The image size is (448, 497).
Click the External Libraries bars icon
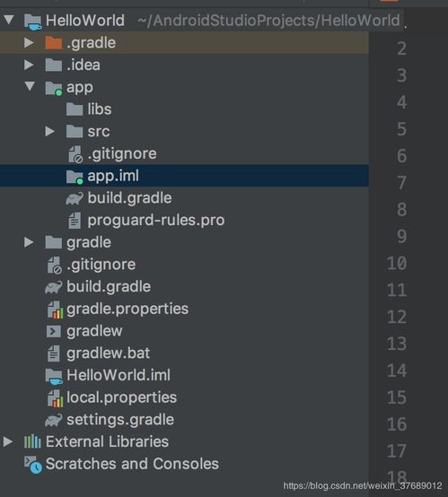coord(32,441)
